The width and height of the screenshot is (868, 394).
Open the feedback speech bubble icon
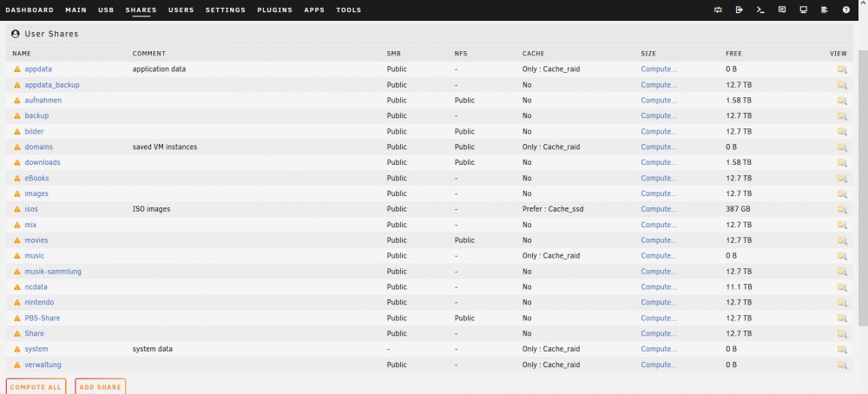click(782, 10)
